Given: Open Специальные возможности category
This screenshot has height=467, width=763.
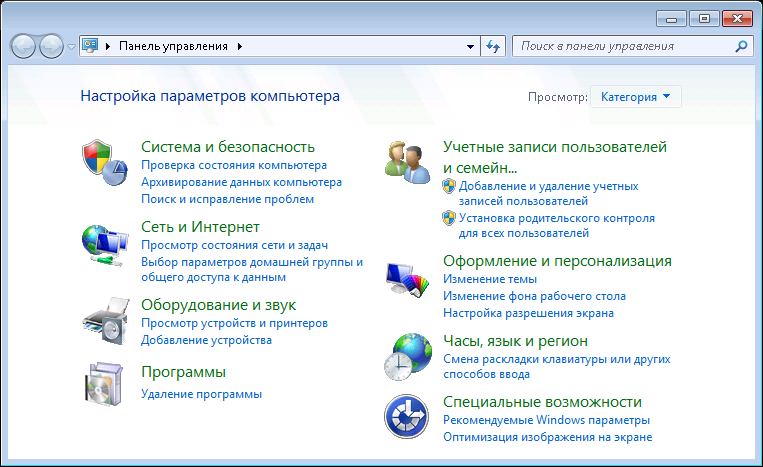Looking at the screenshot, I should click(x=542, y=402).
